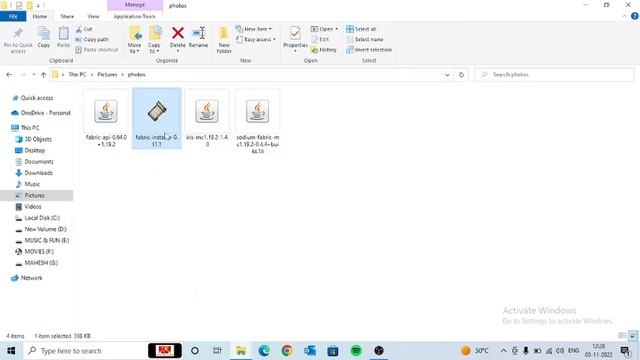Collapse the ribbon with the chevron

tap(624, 16)
